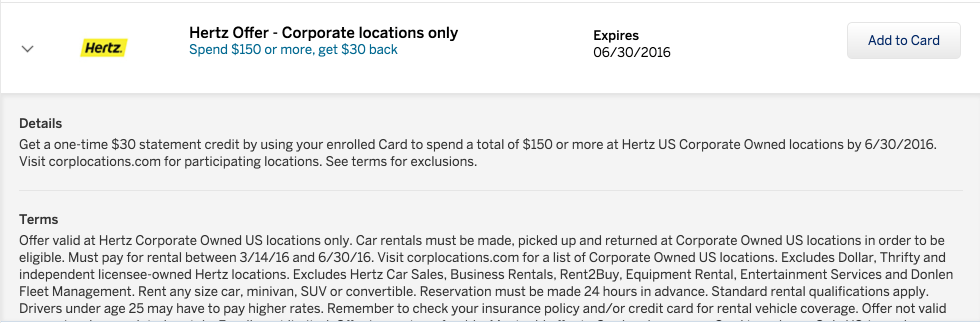Click the Terms section heading
Screen dimensions: 980x323
point(38,219)
